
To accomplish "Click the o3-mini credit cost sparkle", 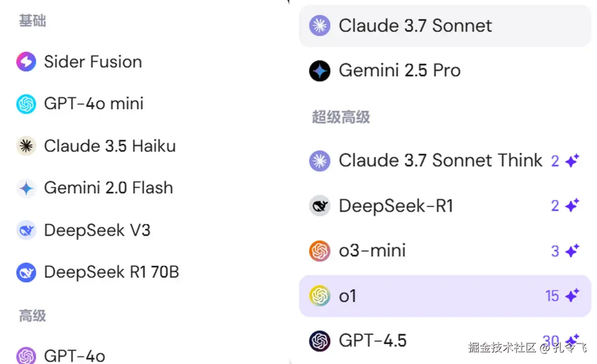I will click(x=572, y=251).
